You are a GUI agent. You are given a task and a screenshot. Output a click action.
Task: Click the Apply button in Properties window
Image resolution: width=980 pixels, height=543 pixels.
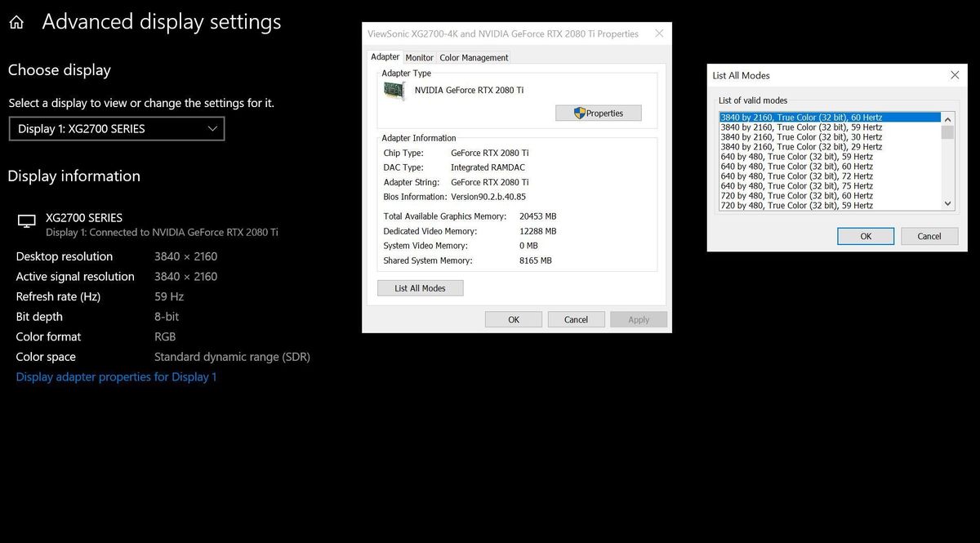tap(639, 319)
